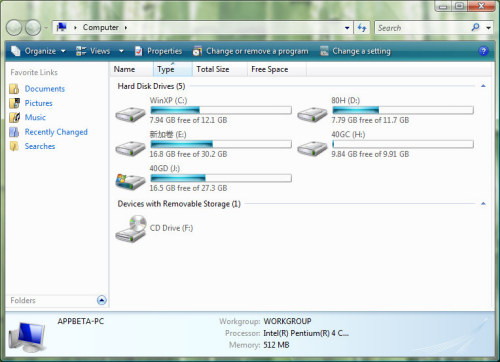Expand the Folders pane arrow button
This screenshot has height=362, width=500.
(x=102, y=300)
